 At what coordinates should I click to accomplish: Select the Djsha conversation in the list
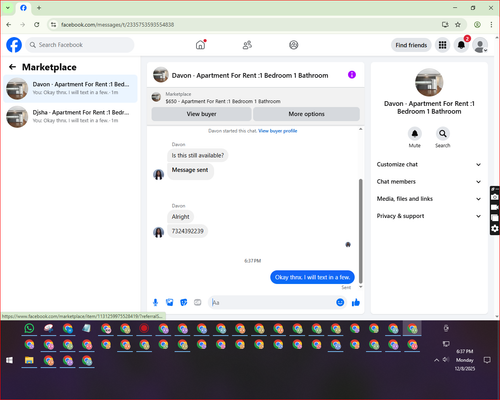coord(70,117)
